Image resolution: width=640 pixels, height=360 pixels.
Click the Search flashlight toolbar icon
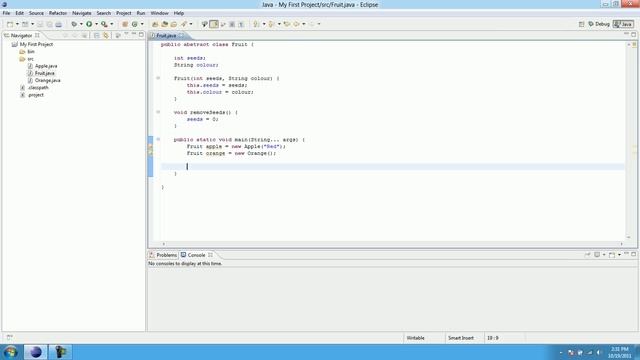pyautogui.click(x=184, y=24)
